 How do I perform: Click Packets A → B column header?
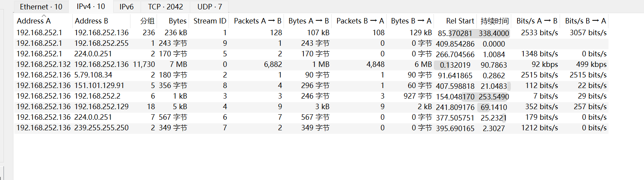pos(257,21)
